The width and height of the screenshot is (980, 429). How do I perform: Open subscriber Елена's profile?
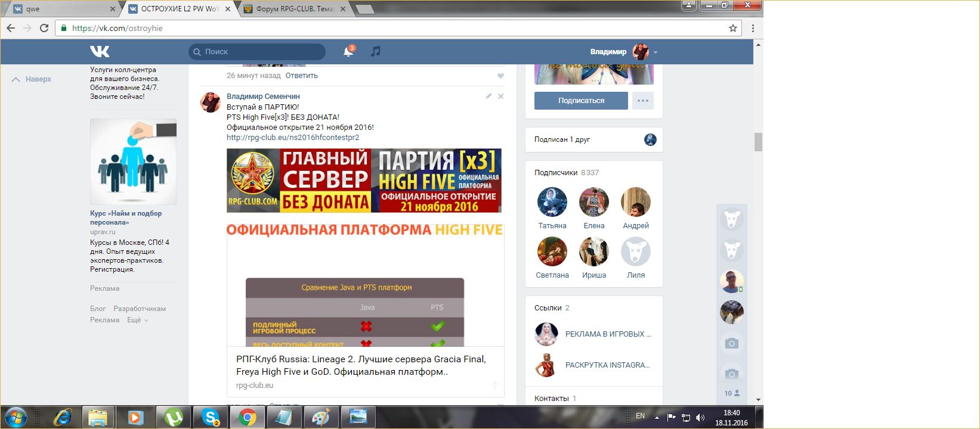(x=594, y=202)
